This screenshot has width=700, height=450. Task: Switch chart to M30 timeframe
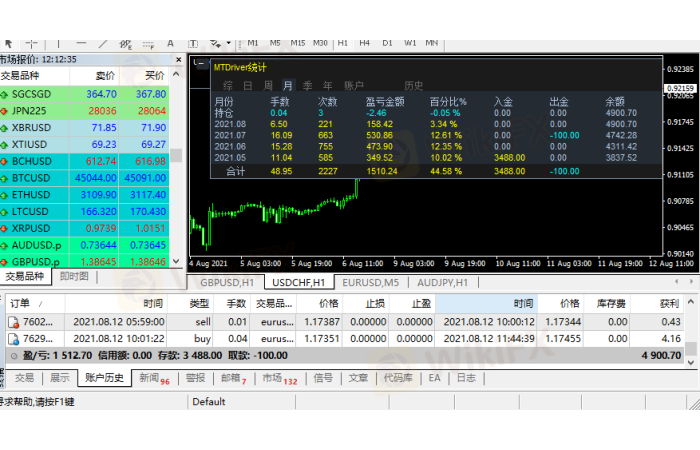click(320, 43)
